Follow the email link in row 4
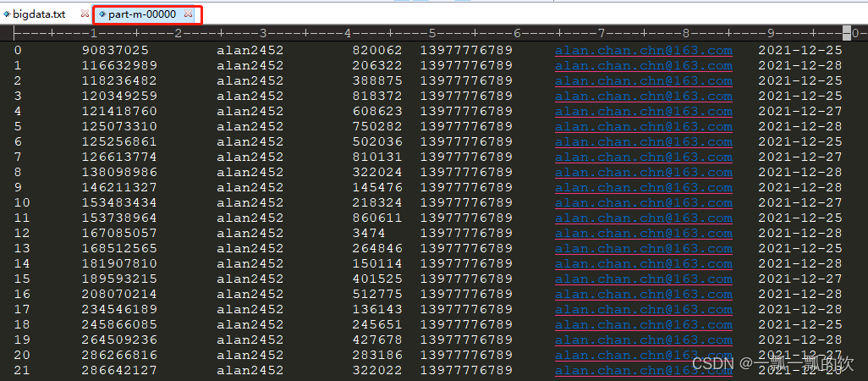 (x=644, y=111)
